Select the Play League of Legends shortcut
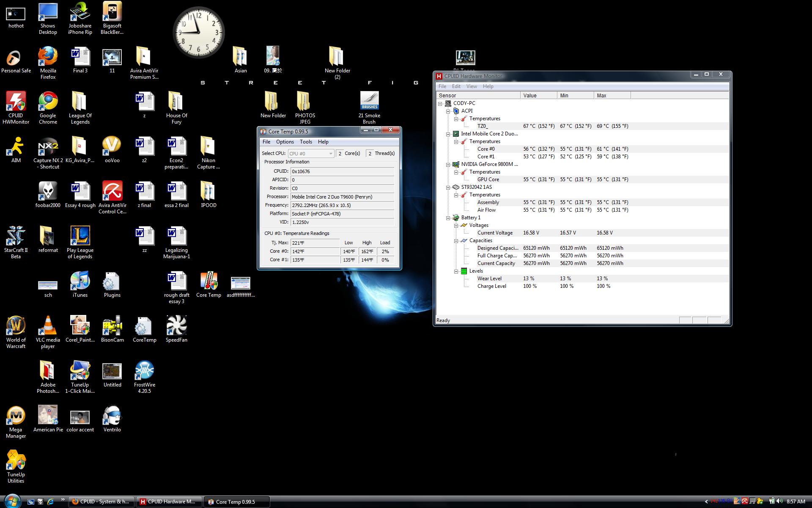 [80, 242]
